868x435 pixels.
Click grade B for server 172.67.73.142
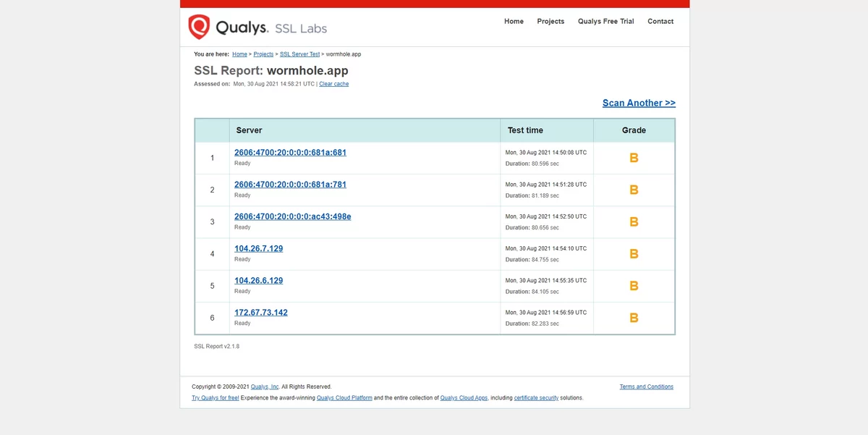click(x=634, y=318)
